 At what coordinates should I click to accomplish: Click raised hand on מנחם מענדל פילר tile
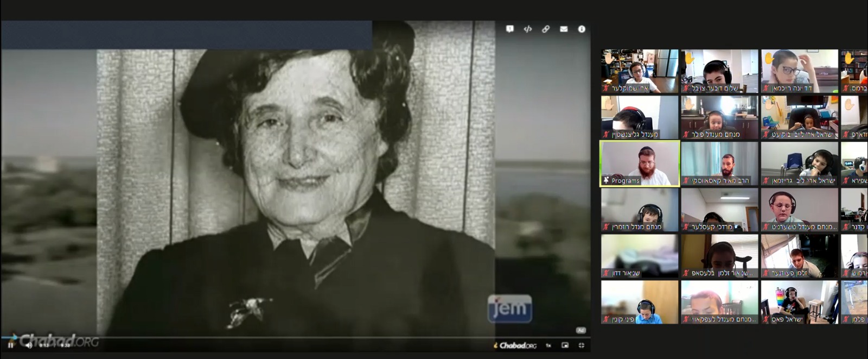[689, 104]
